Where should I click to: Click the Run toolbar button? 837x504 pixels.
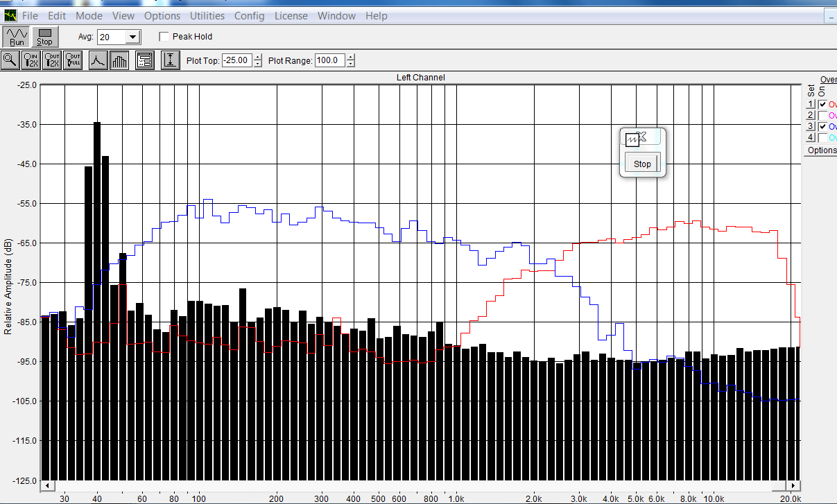[17, 37]
